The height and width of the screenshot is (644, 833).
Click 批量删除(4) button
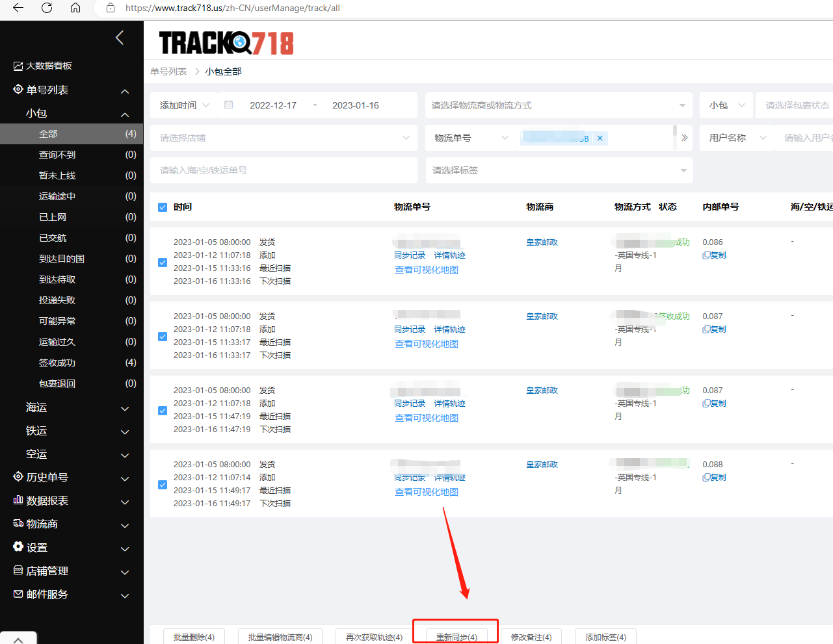point(194,637)
